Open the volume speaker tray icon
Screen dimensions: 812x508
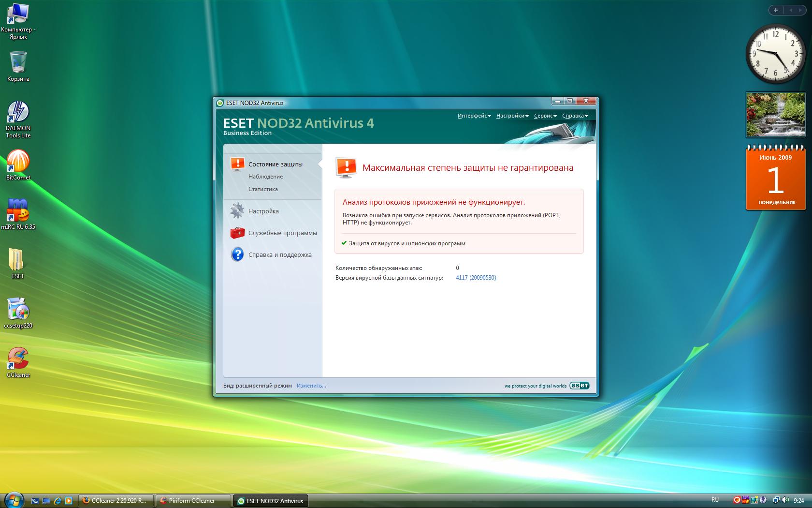click(785, 500)
